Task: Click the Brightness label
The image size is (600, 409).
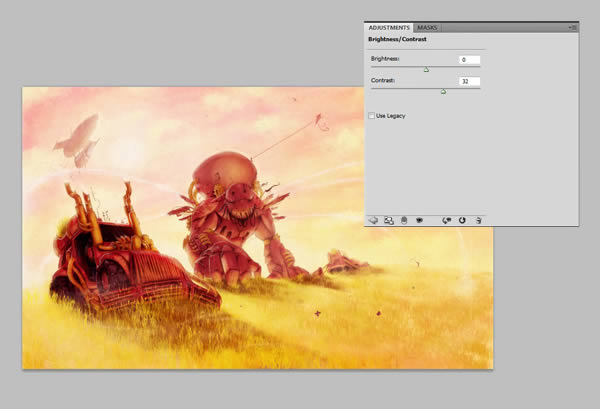Action: pos(385,59)
